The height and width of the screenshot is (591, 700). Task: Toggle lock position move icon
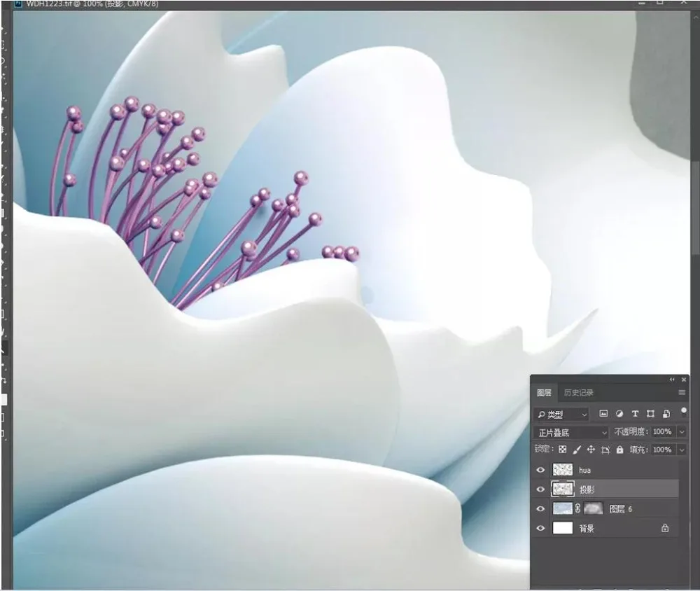click(591, 450)
